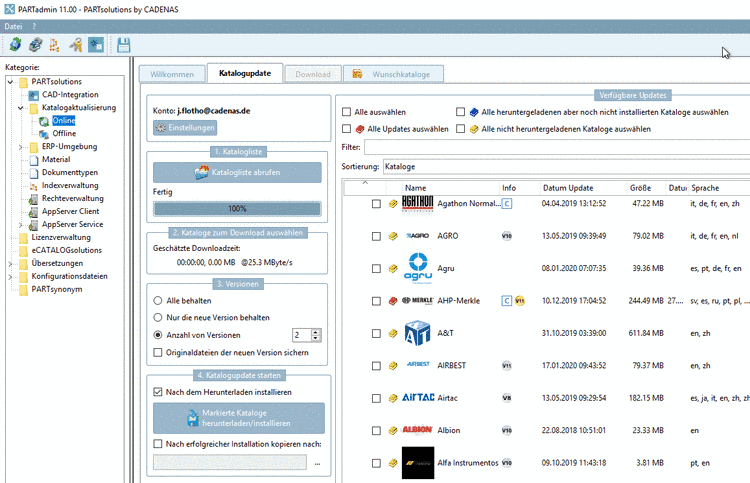Open Indexverwaltung tree item
The height and width of the screenshot is (483, 750).
[70, 186]
